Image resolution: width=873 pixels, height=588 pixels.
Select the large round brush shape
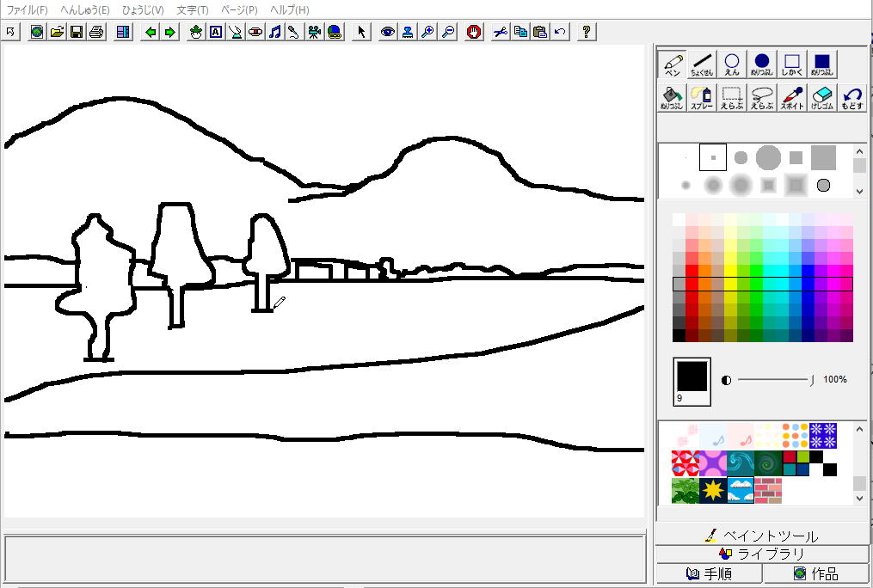768,157
